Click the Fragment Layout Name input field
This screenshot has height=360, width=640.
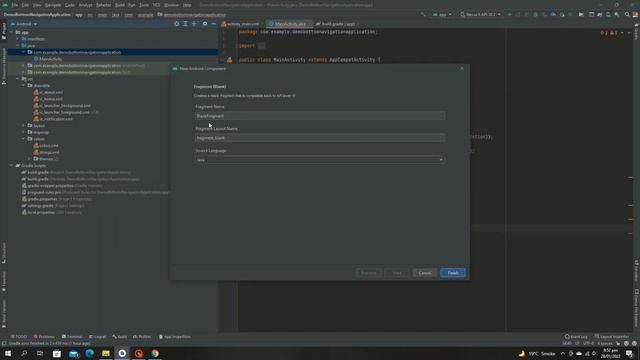pos(320,138)
